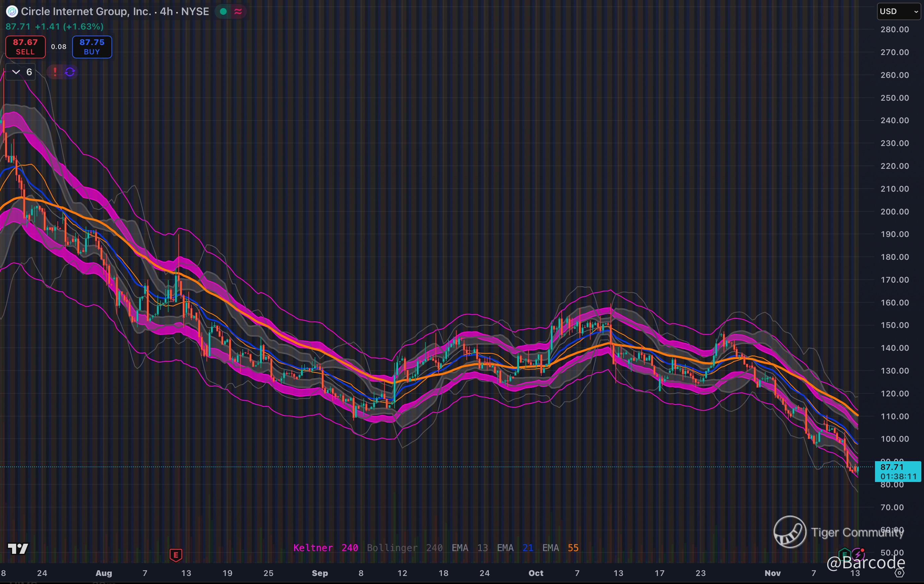Click the Bollinger 240 indicator label
The width and height of the screenshot is (924, 584).
click(x=405, y=547)
